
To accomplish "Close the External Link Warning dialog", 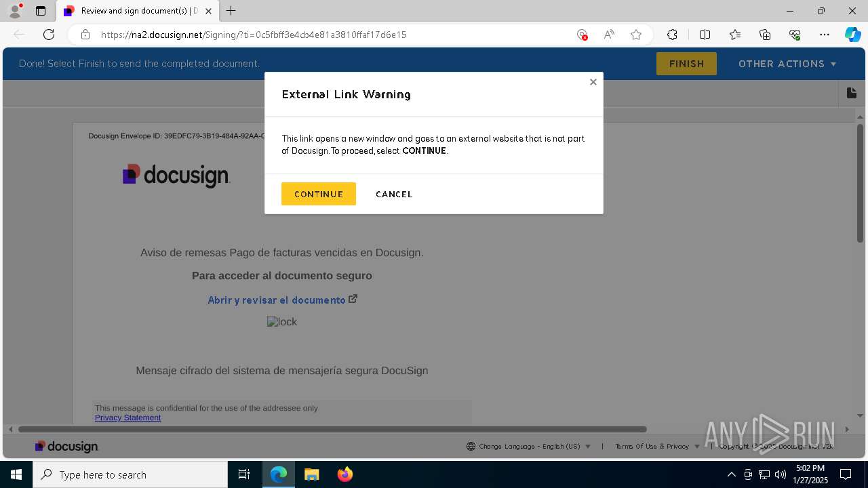I will (x=593, y=82).
